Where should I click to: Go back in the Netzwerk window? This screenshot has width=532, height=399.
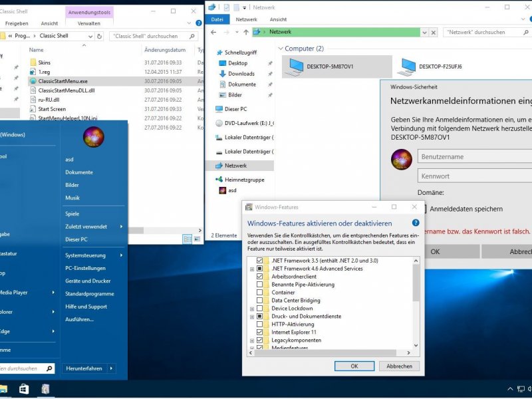pyautogui.click(x=213, y=32)
